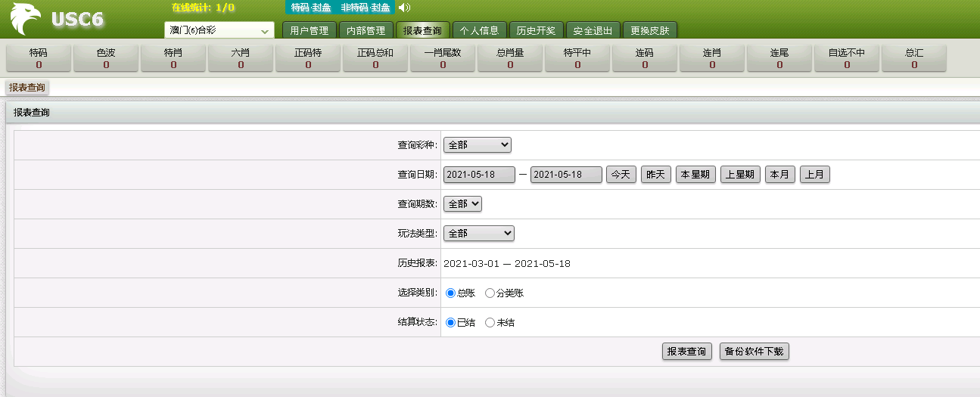The width and height of the screenshot is (980, 397).
Task: Switch to the 历史开奖 tab
Action: click(x=535, y=31)
